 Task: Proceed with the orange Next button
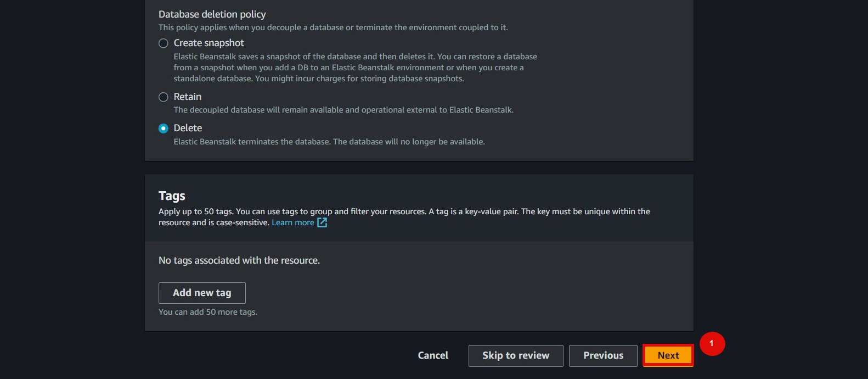(x=668, y=355)
